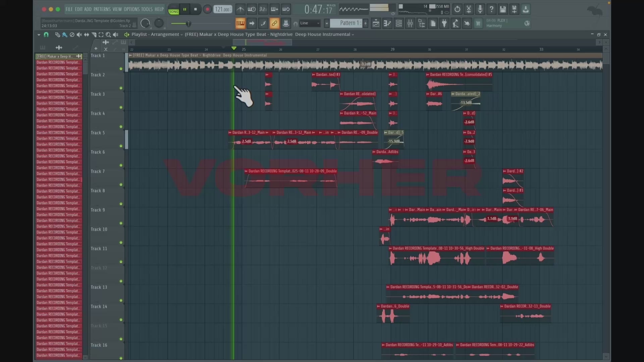This screenshot has height=362, width=644.
Task: Open audio editor scissors icon
Action: (469, 9)
